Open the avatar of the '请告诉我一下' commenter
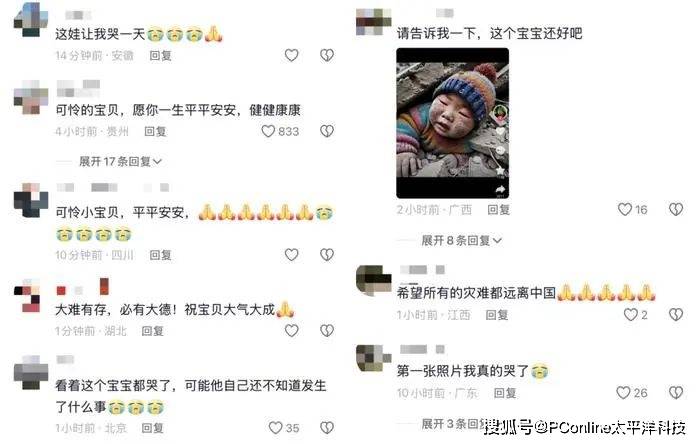700x444 pixels. point(374,21)
